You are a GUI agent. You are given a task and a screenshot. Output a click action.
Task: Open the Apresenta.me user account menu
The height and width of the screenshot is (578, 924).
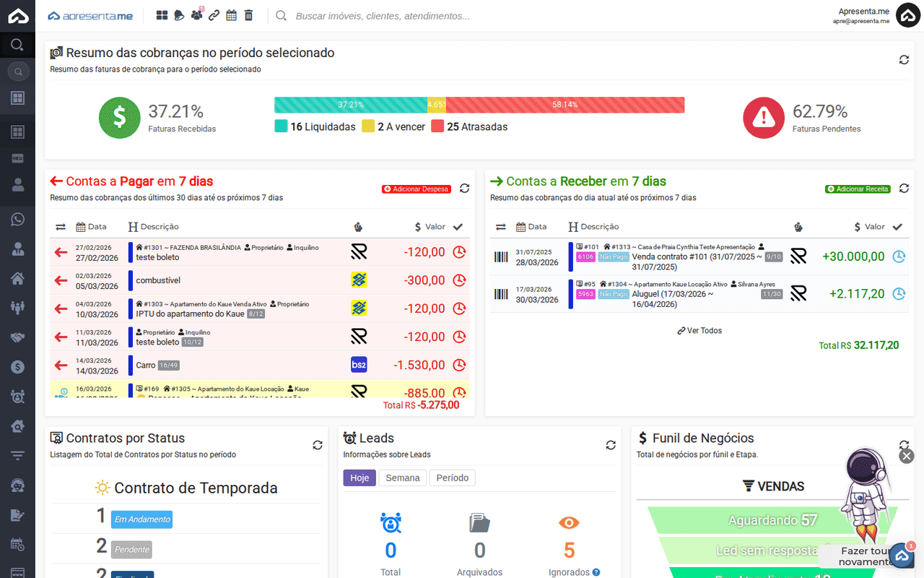[x=907, y=15]
